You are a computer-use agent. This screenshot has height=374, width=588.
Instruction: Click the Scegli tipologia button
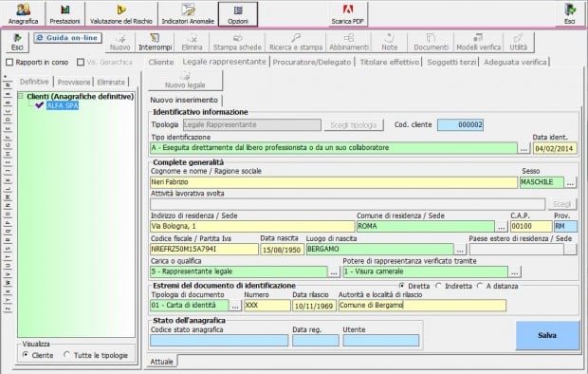353,125
